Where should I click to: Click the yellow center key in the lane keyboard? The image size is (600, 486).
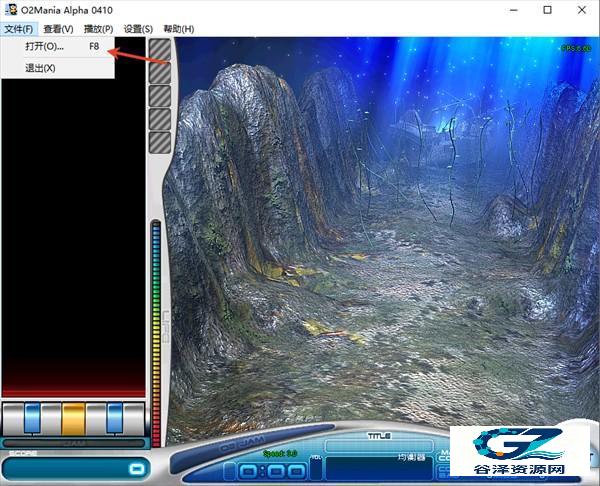click(73, 419)
